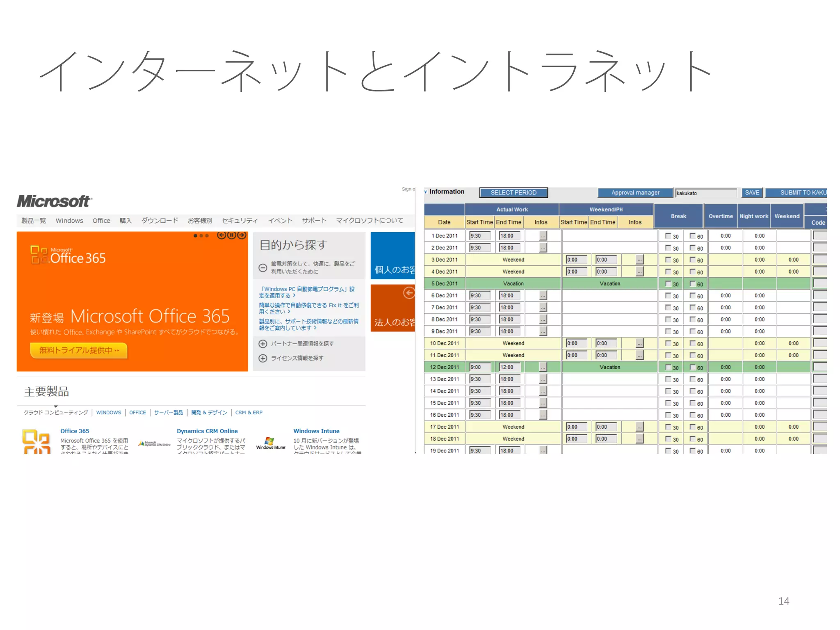
Task: Click the back arrow on the 法人のお客様 tile
Action: [409, 293]
